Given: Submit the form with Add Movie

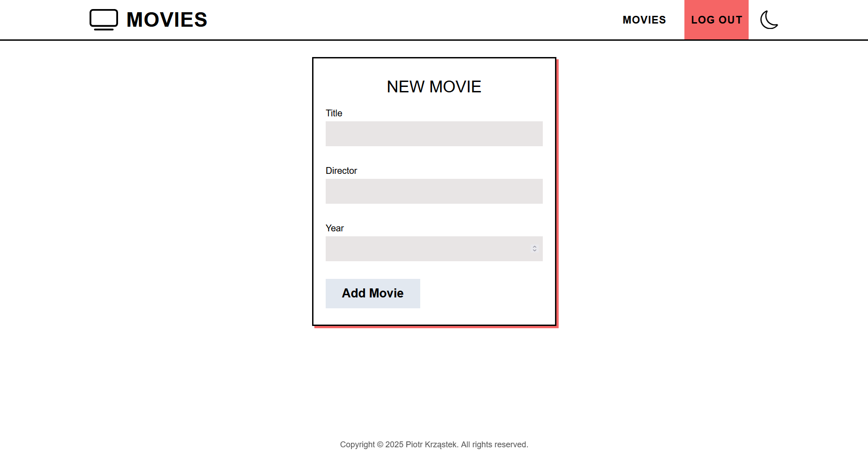Looking at the screenshot, I should [x=372, y=293].
